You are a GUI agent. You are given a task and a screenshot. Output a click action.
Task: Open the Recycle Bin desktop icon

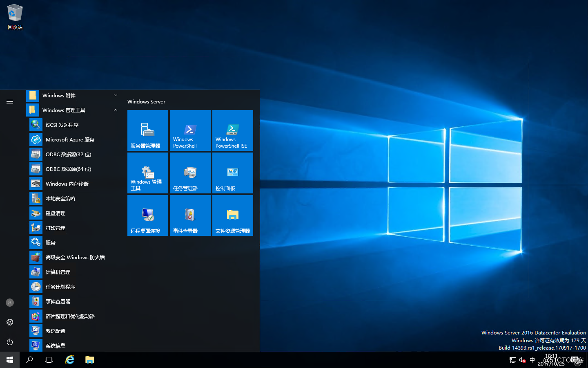pyautogui.click(x=15, y=17)
